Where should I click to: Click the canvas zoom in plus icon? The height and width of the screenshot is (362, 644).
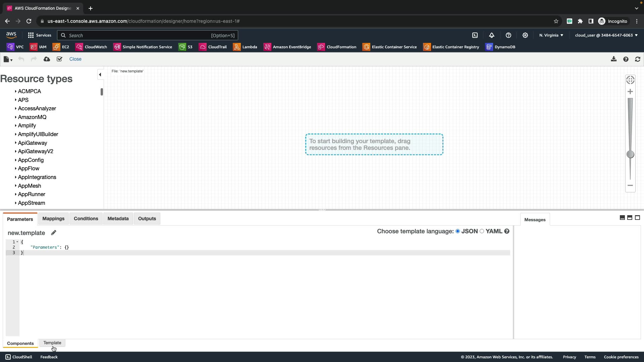tap(630, 92)
